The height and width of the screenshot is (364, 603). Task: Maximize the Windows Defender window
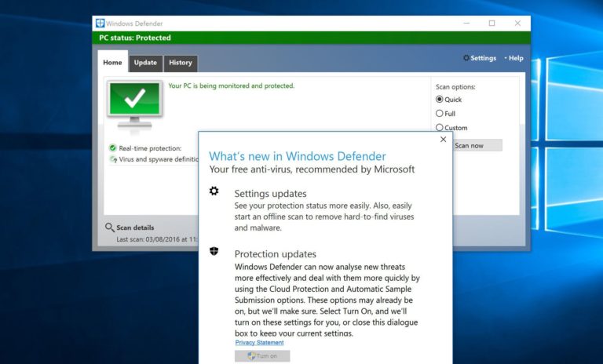(x=492, y=24)
